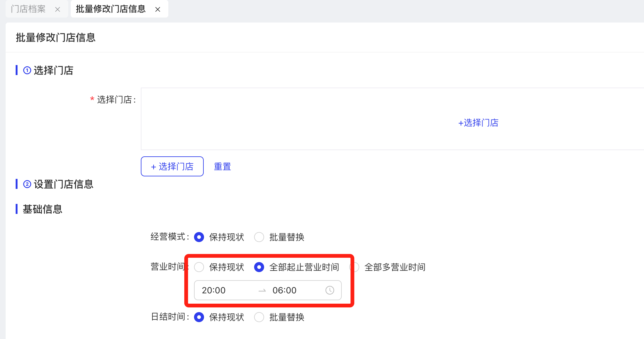Close the 门店档案 tab
Viewport: 644px width, 339px height.
click(x=58, y=9)
